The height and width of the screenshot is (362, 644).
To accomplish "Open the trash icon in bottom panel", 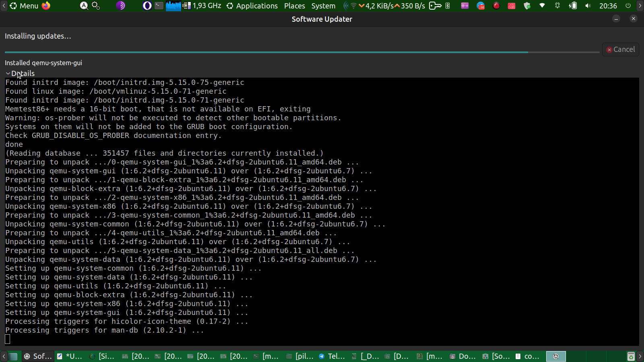I will point(631,356).
